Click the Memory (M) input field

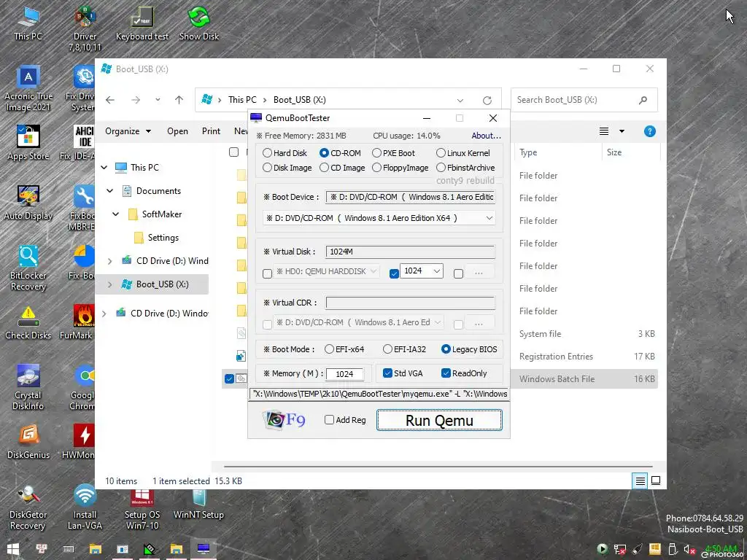344,374
